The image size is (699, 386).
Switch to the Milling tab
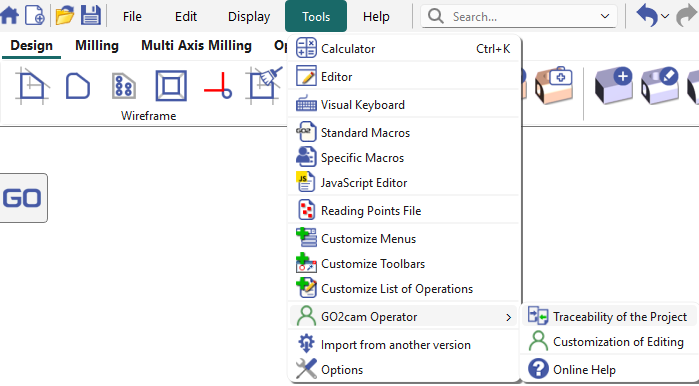pyautogui.click(x=97, y=45)
